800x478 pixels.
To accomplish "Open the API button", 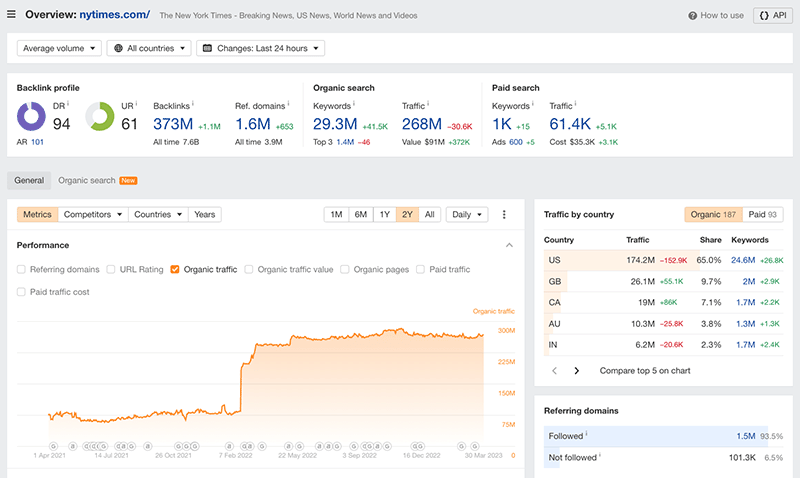I will (772, 15).
